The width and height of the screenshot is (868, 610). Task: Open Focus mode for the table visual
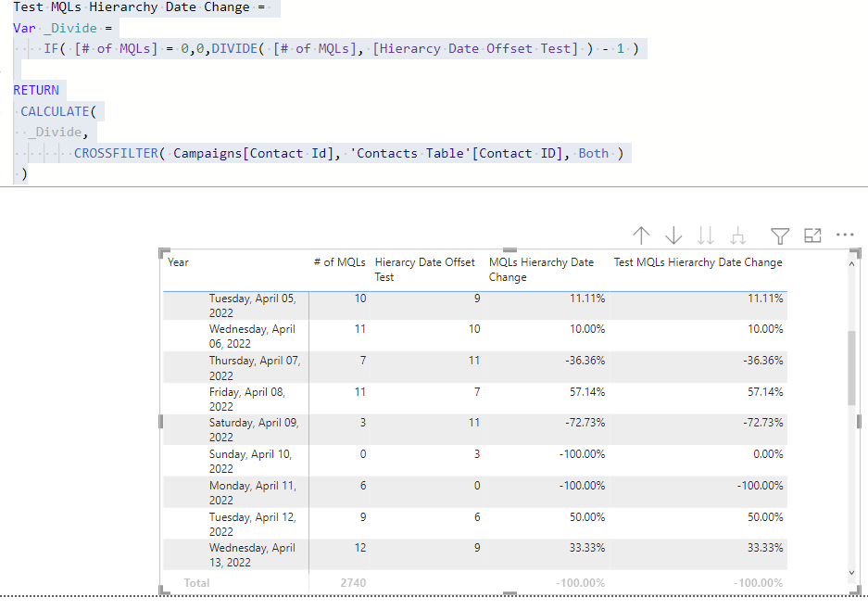click(812, 236)
